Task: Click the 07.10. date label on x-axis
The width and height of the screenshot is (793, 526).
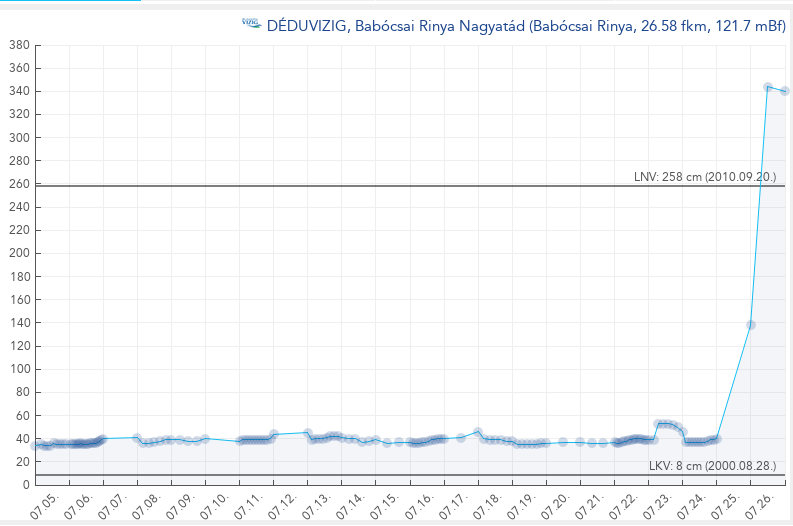Action: point(216,503)
